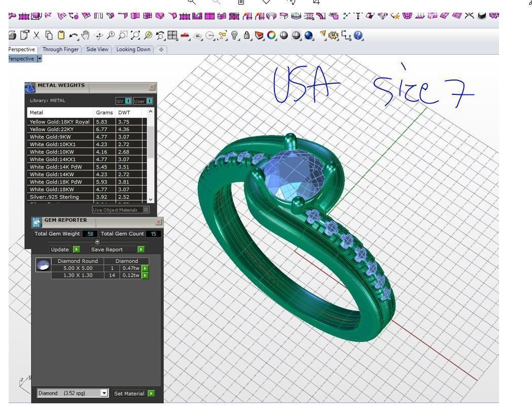532x415 pixels.
Task: Click the Grams column header
Action: [104, 112]
